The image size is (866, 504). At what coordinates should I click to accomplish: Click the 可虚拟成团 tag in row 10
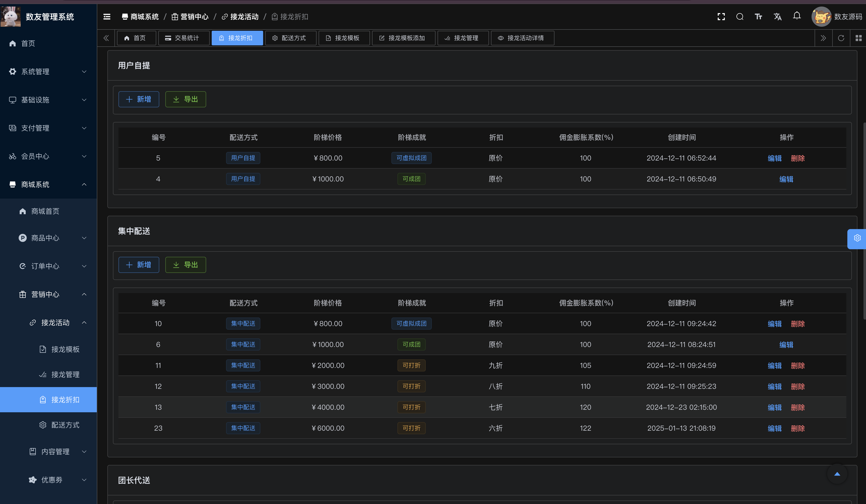tap(411, 324)
